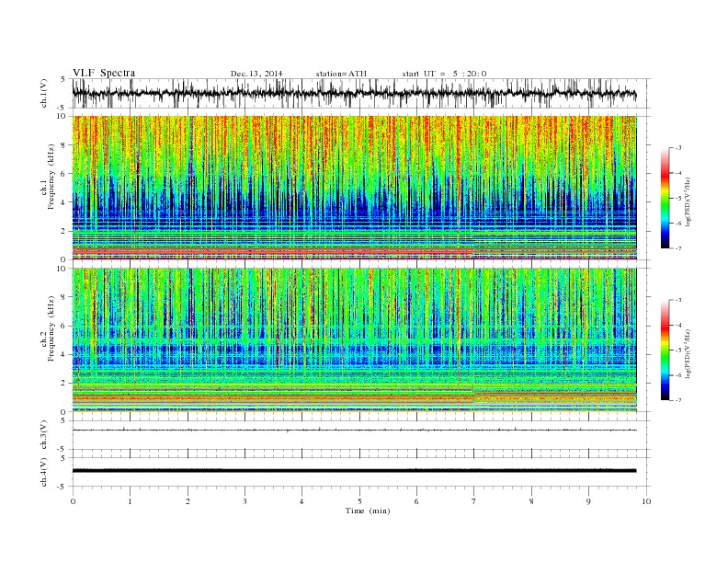Screen dimensions: 728x563
Task: Click the time axis tick label "2"
Action: tap(188, 501)
